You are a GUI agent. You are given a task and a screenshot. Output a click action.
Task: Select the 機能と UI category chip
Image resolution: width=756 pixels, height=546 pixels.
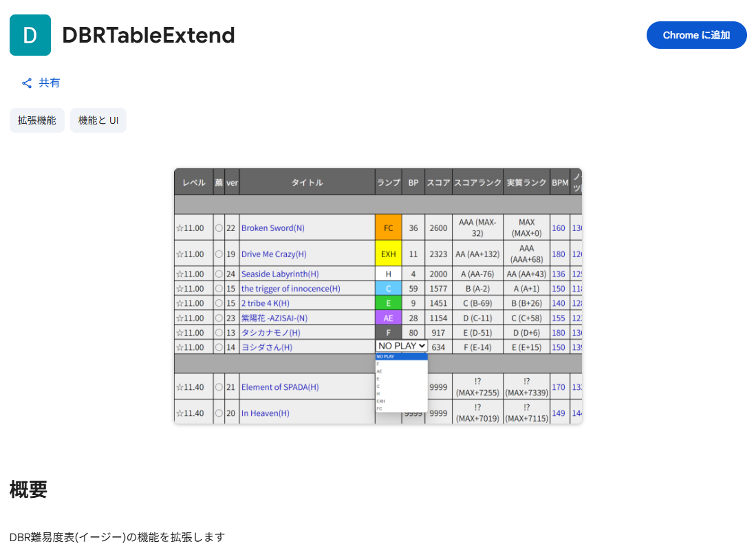tap(98, 120)
